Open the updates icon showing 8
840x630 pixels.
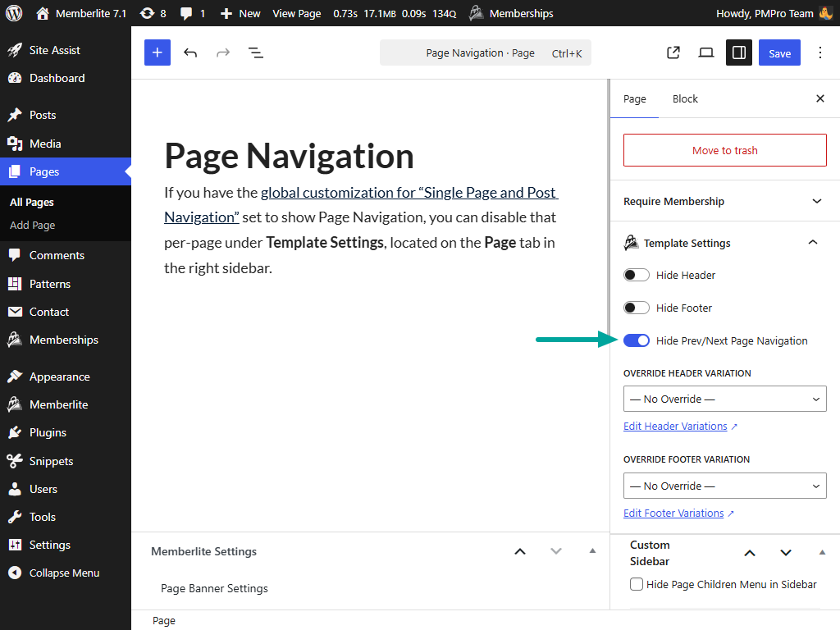pyautogui.click(x=153, y=13)
